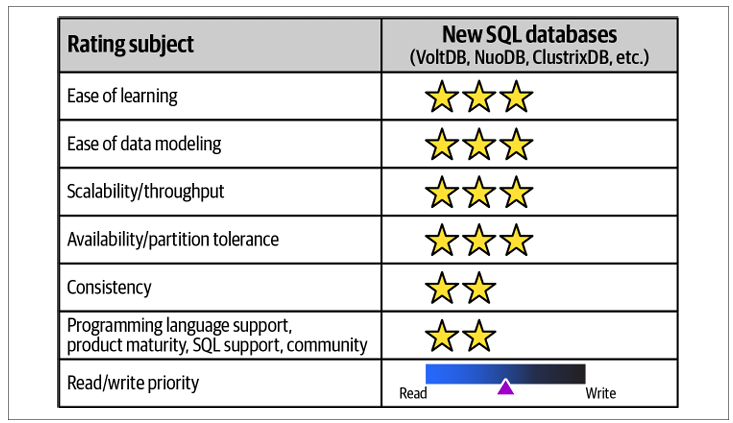
Task: Select the New SQL databases column header
Action: [529, 36]
